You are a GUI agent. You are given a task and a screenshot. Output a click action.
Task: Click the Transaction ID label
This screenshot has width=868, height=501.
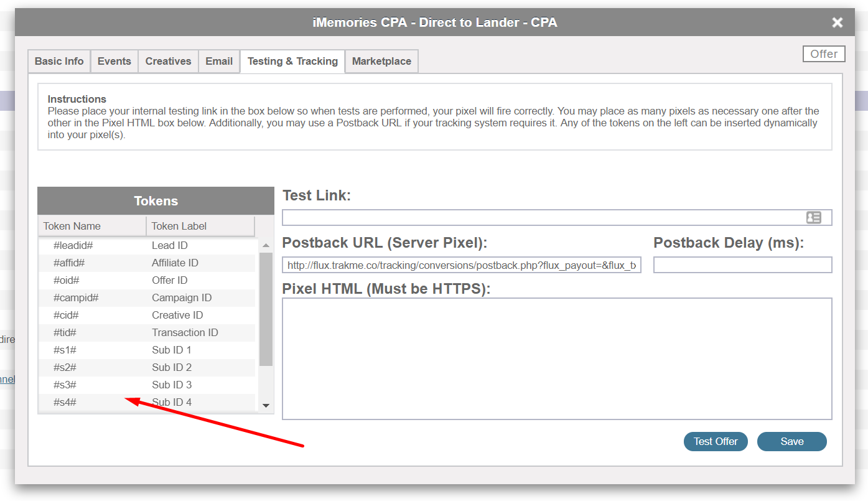click(185, 332)
